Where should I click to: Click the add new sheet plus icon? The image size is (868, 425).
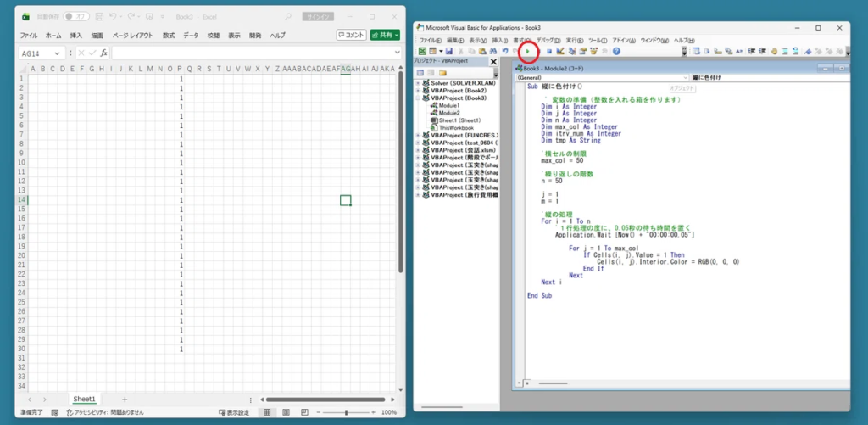pyautogui.click(x=125, y=399)
